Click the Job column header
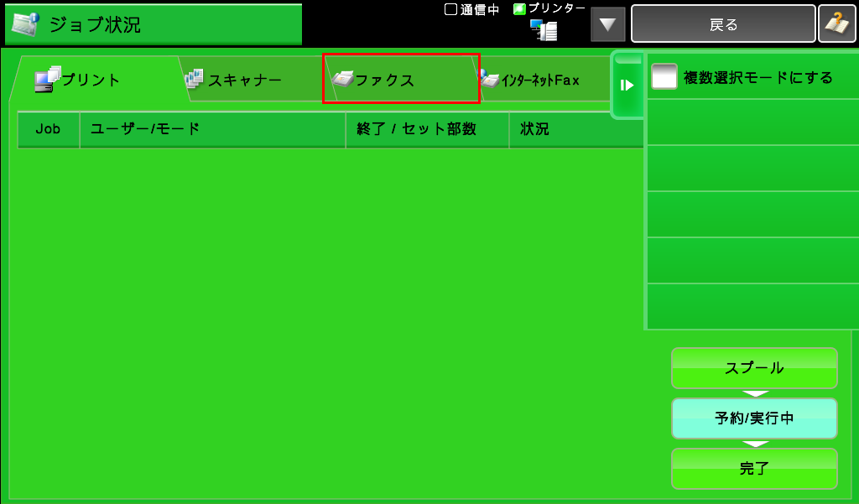The height and width of the screenshot is (504, 859). coord(48,130)
